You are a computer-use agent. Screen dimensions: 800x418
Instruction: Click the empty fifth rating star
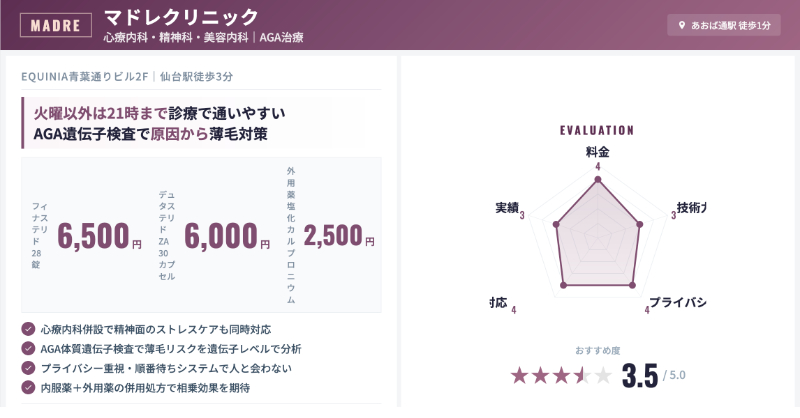click(603, 376)
